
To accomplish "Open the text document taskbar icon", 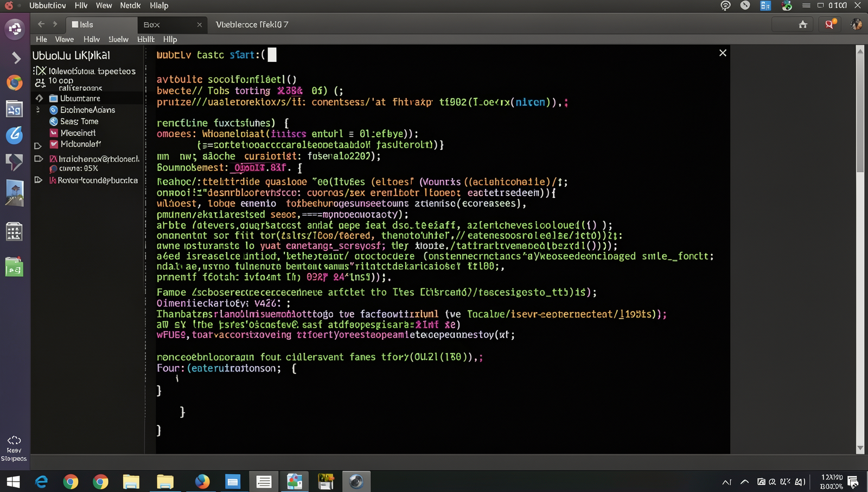I will [x=264, y=482].
